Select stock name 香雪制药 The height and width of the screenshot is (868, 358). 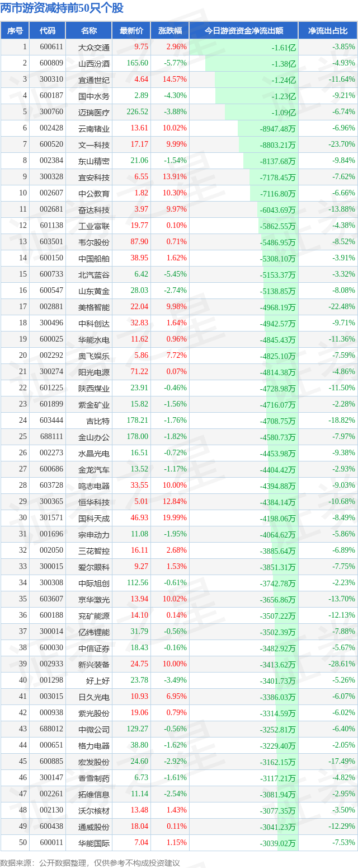coord(94,778)
